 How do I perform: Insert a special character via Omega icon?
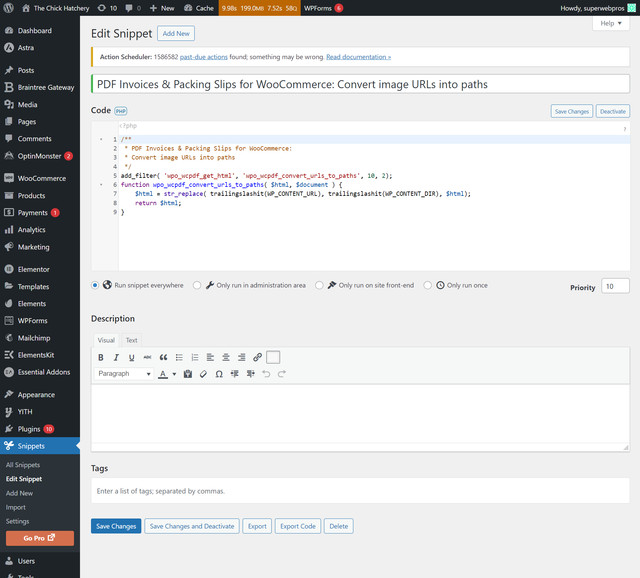219,374
